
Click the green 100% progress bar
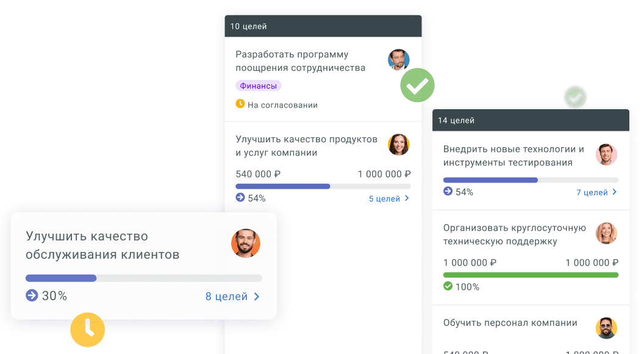[x=531, y=275]
